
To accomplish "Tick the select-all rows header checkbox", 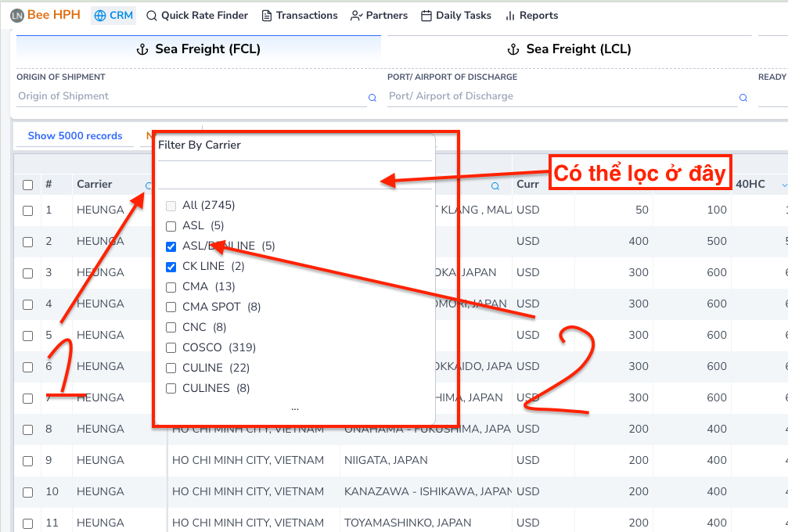I will click(28, 185).
